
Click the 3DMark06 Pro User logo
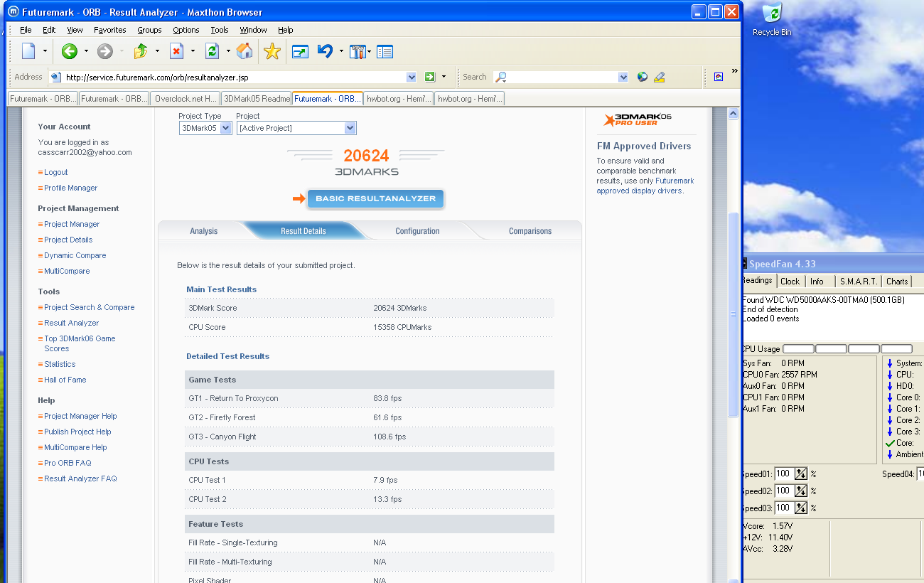[638, 120]
